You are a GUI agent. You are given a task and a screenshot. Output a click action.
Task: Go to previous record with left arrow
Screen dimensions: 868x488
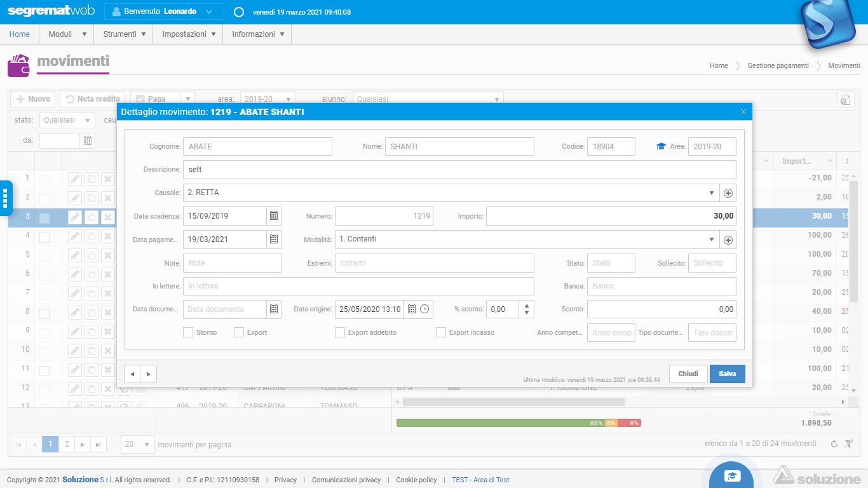[x=132, y=374]
